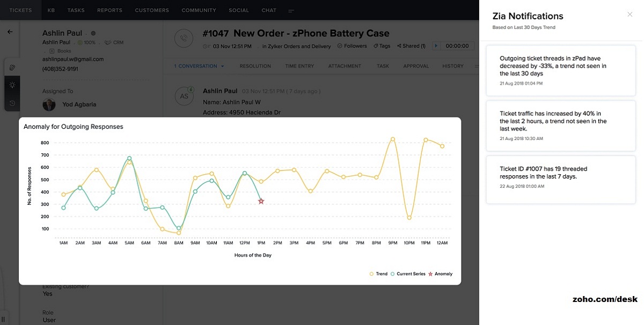Start the ticket timer play button
644x325 pixels.
436,46
